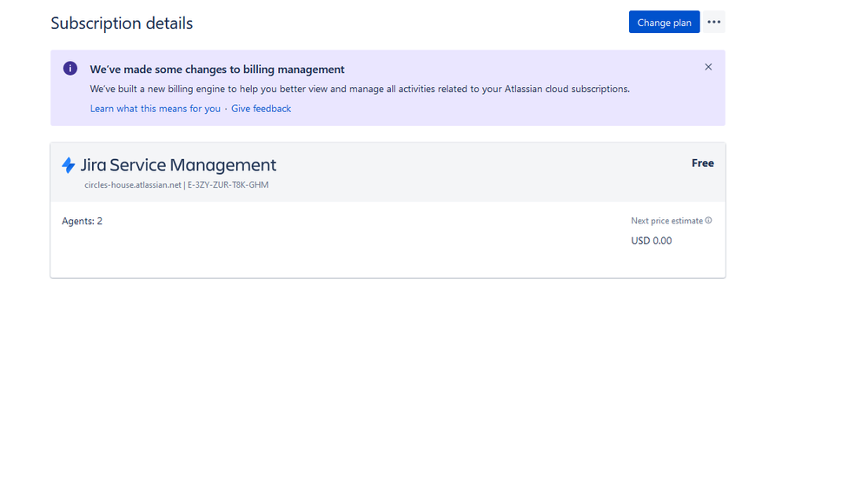Open the three-dot more actions menu
Screen dimensions: 868x486
[713, 22]
